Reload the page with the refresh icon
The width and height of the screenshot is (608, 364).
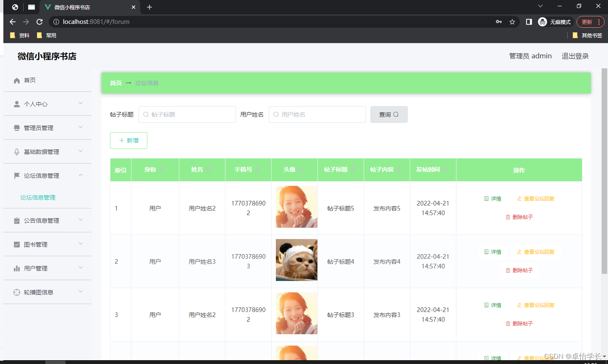pyautogui.click(x=39, y=22)
